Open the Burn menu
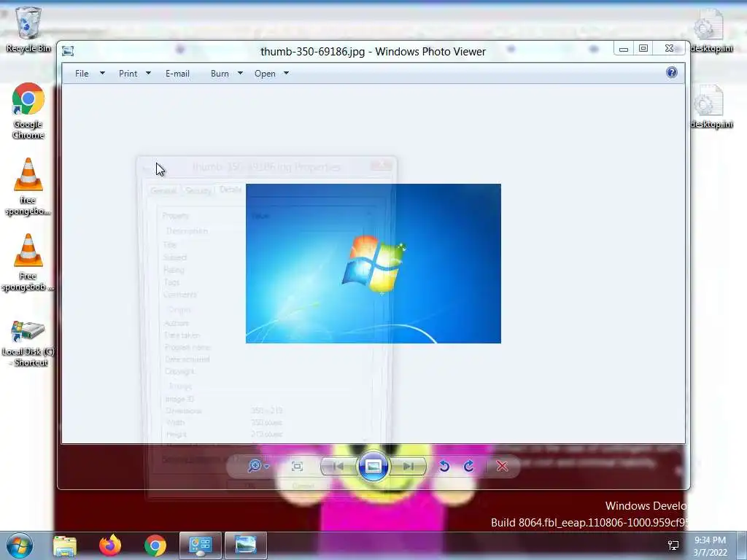The height and width of the screenshot is (560, 747). click(x=220, y=74)
